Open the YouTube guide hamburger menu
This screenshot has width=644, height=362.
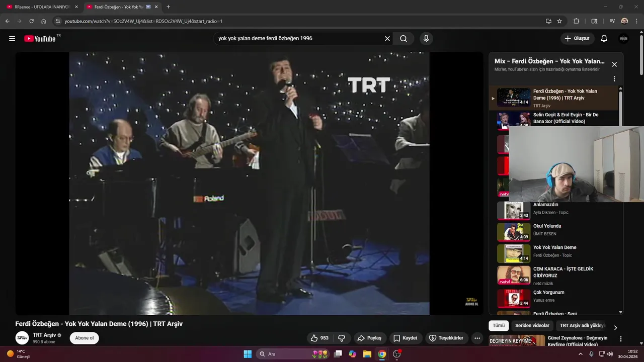(x=12, y=39)
